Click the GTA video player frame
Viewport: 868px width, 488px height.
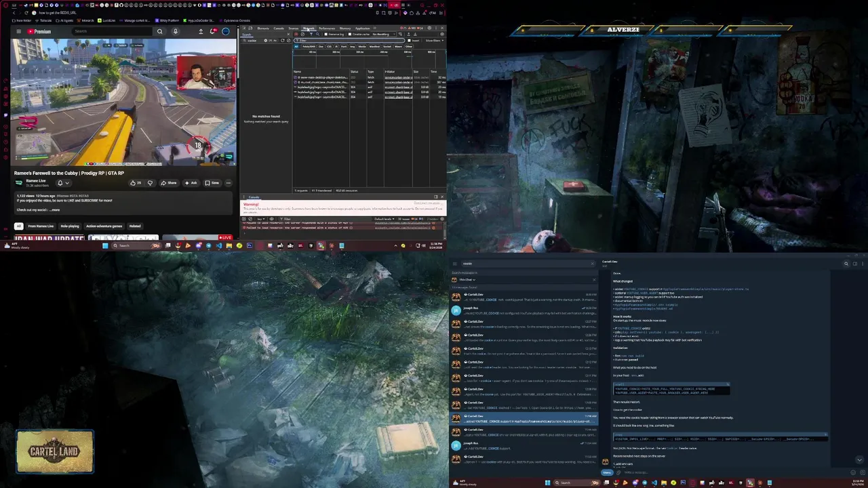[123, 102]
